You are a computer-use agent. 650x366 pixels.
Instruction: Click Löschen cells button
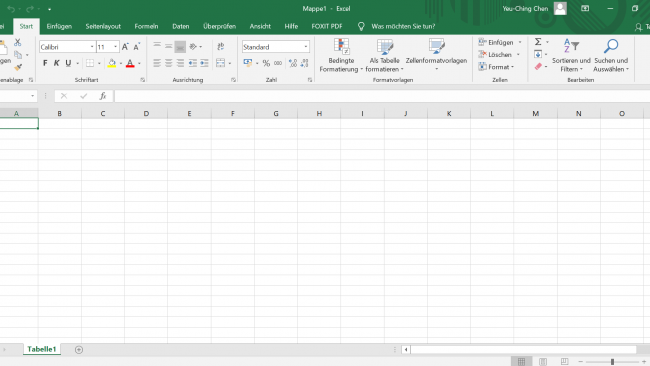[x=495, y=55]
